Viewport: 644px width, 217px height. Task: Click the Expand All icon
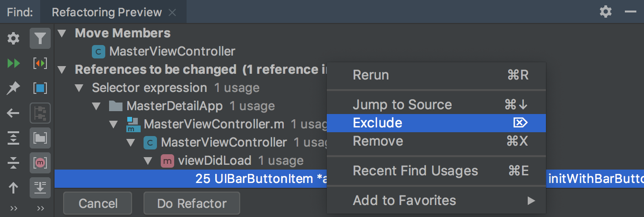click(13, 138)
